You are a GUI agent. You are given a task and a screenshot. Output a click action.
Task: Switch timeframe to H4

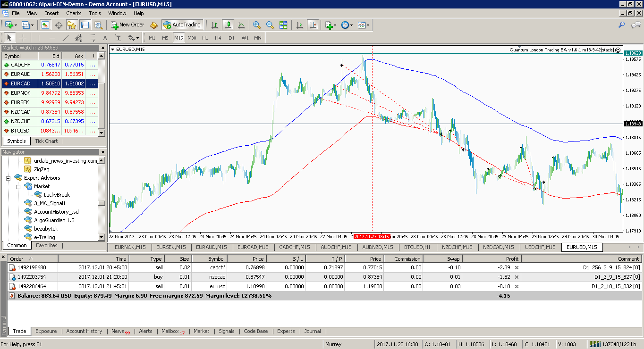[218, 38]
